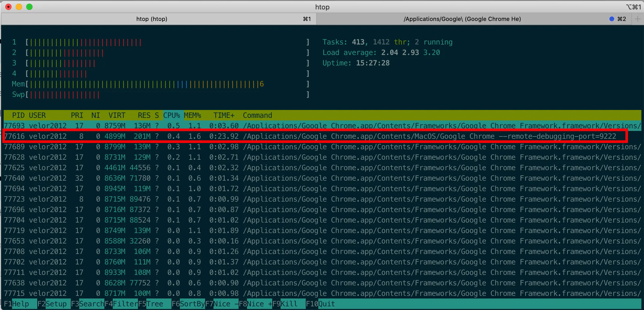Activate F4 Filter in the footer bar

coord(125,304)
